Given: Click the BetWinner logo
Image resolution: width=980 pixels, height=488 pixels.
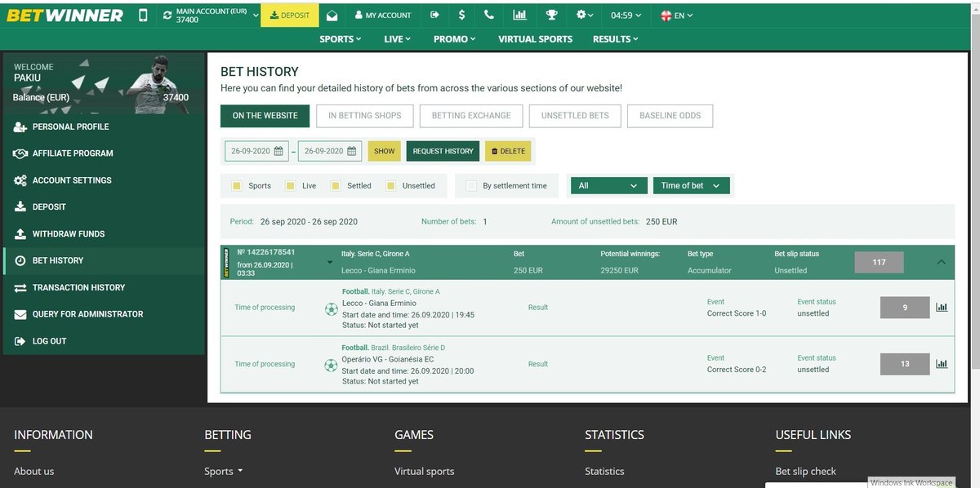Looking at the screenshot, I should coord(65,15).
